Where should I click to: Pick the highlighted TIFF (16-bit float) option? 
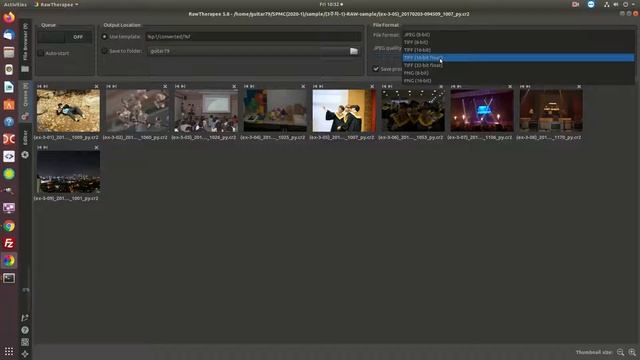coord(518,58)
